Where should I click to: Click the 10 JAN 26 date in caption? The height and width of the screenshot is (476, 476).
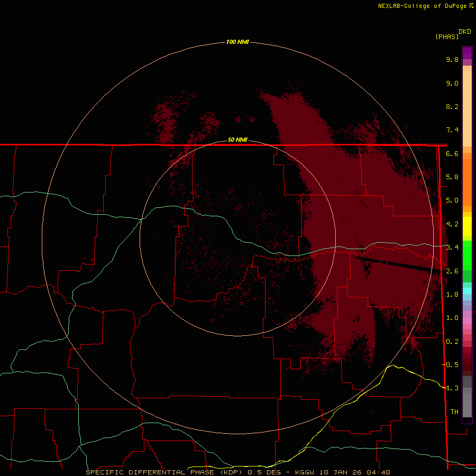tap(340, 472)
